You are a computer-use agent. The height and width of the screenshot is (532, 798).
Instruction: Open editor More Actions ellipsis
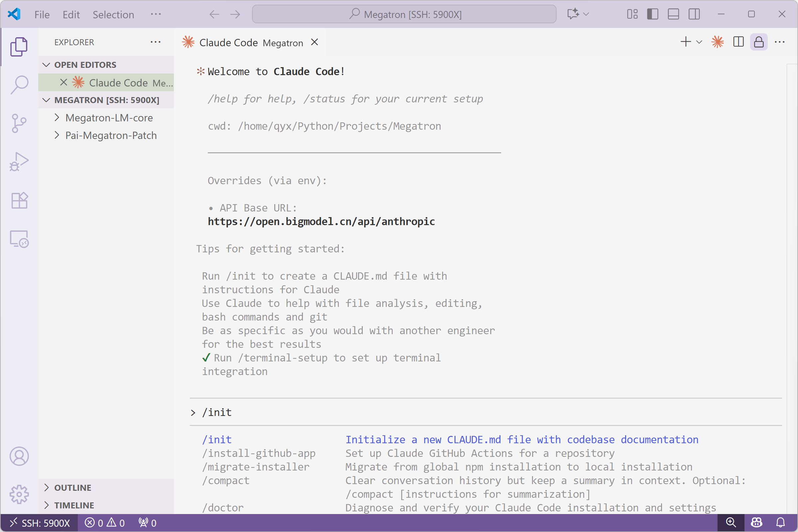pyautogui.click(x=780, y=42)
